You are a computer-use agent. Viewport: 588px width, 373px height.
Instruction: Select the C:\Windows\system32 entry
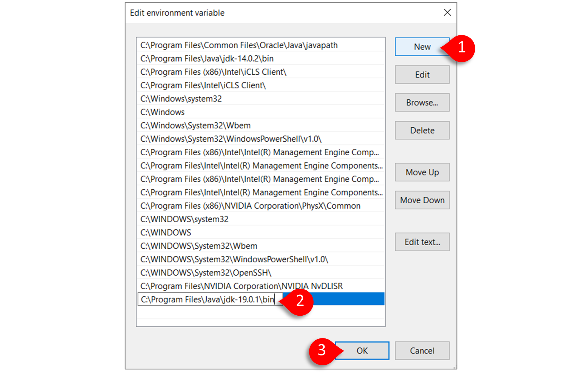tap(181, 99)
